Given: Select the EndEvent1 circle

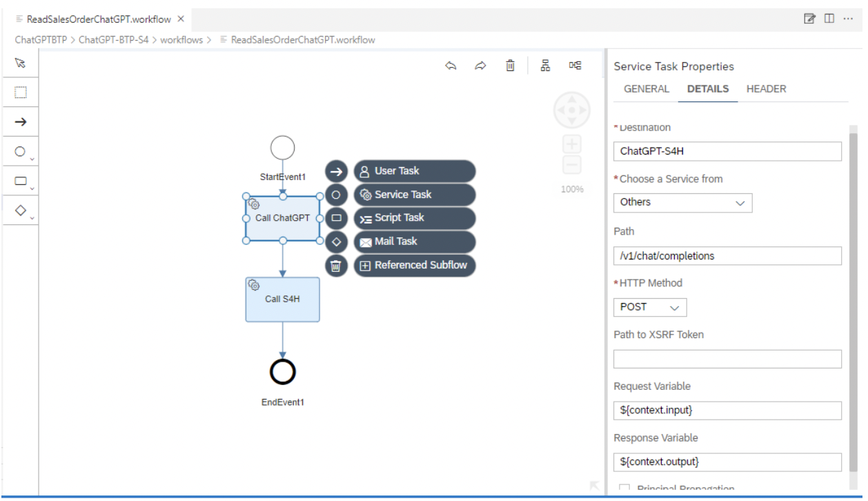Looking at the screenshot, I should click(x=282, y=372).
